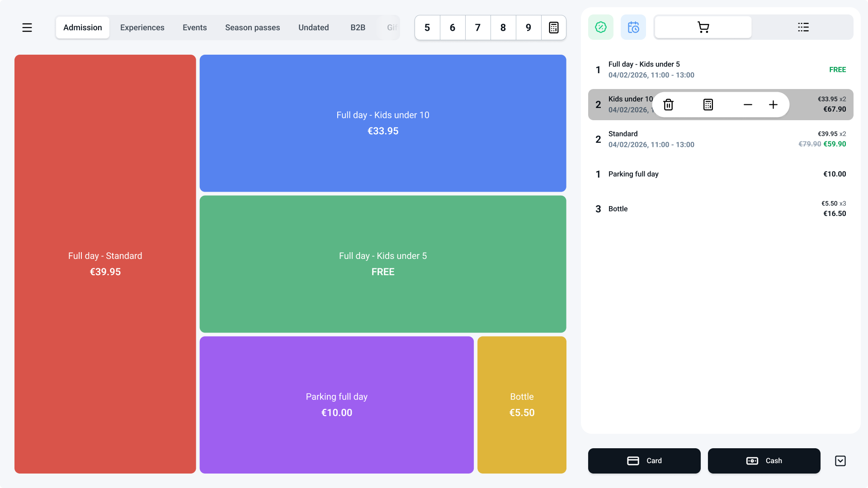Increase quantity with the plus icon

click(x=773, y=105)
